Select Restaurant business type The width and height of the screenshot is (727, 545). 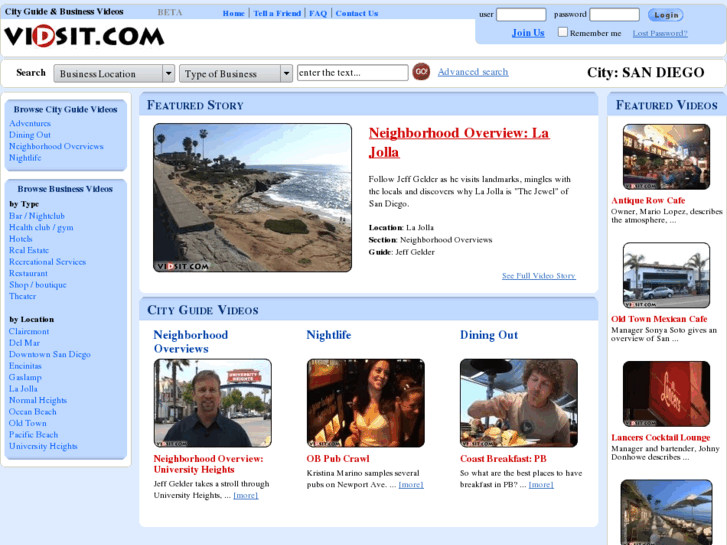(x=28, y=273)
